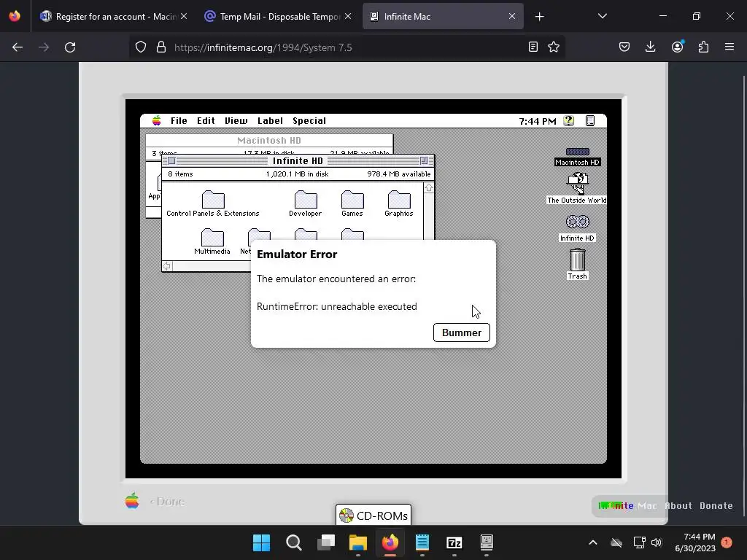Open Save to Pocket
This screenshot has height=560, width=747.
[624, 47]
